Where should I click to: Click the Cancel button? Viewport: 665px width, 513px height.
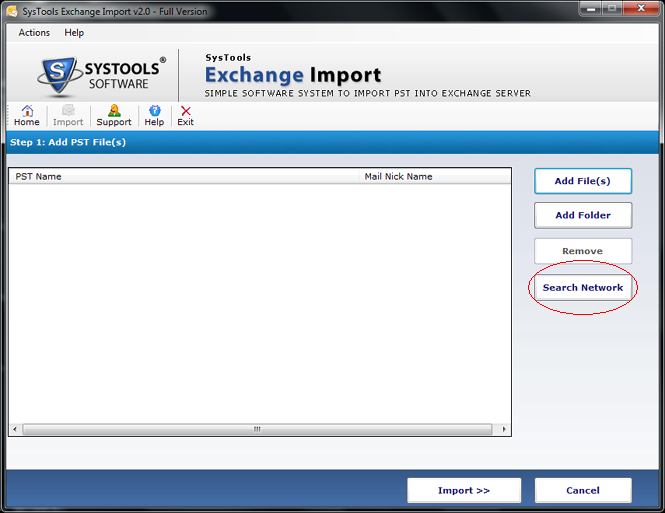coord(583,491)
